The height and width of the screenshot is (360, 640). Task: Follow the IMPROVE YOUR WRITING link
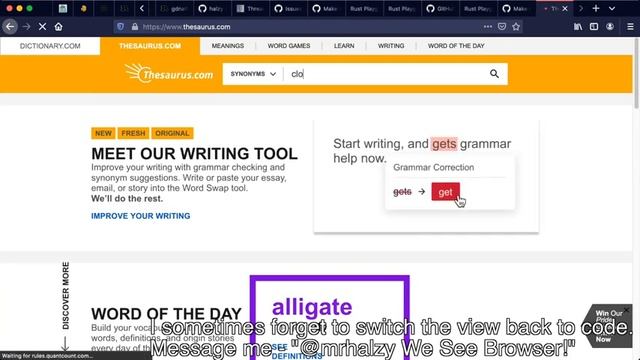(x=140, y=216)
